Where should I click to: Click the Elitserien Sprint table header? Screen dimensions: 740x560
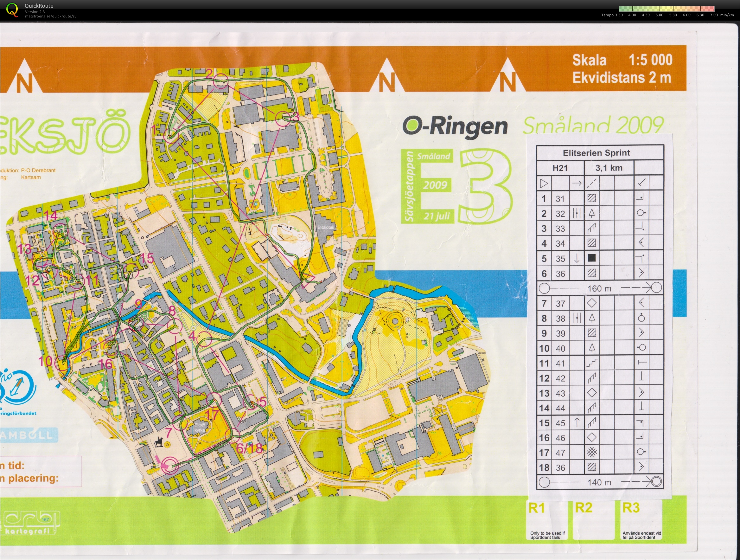click(x=596, y=153)
